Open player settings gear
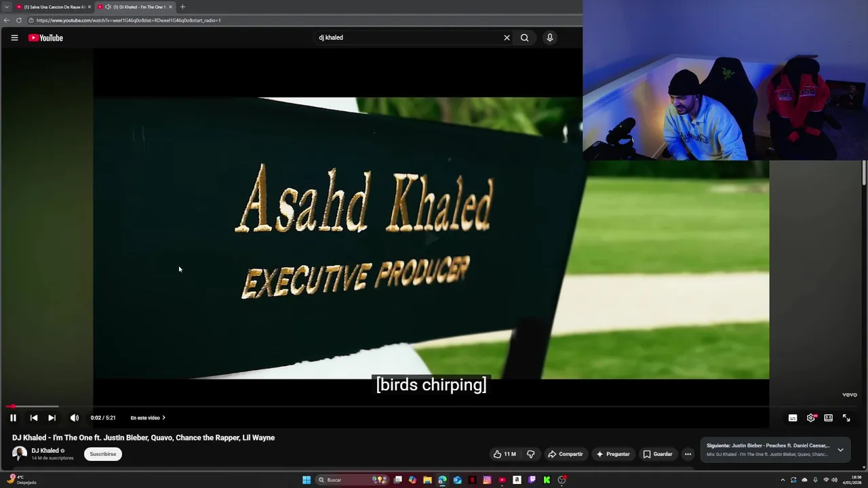 tap(811, 418)
